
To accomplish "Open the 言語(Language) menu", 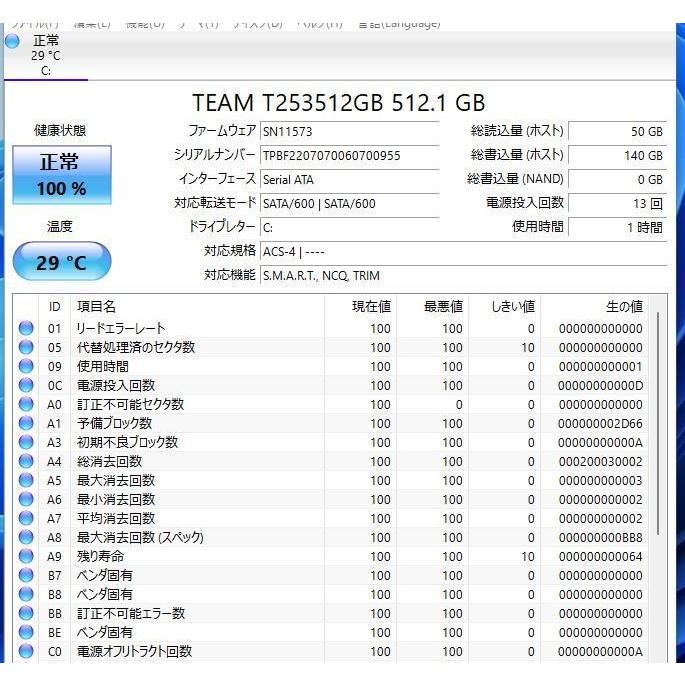I will (x=399, y=24).
